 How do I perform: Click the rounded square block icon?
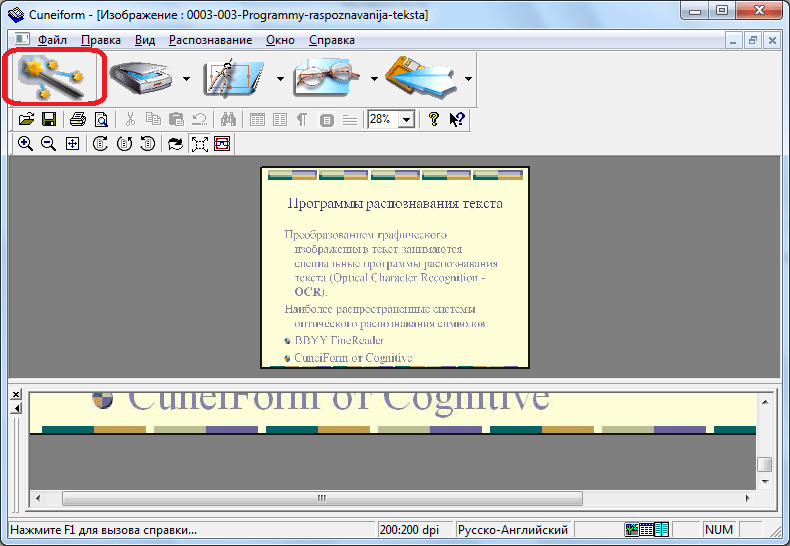326,120
